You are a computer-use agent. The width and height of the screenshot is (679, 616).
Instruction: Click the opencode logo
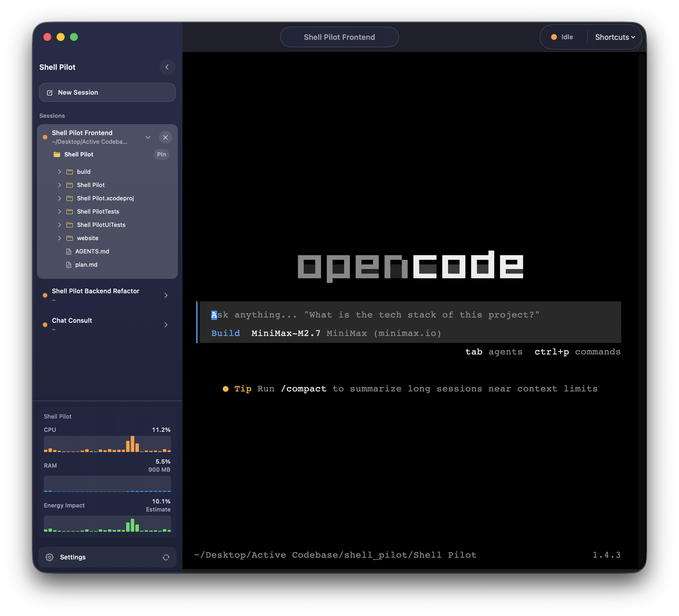(x=410, y=266)
